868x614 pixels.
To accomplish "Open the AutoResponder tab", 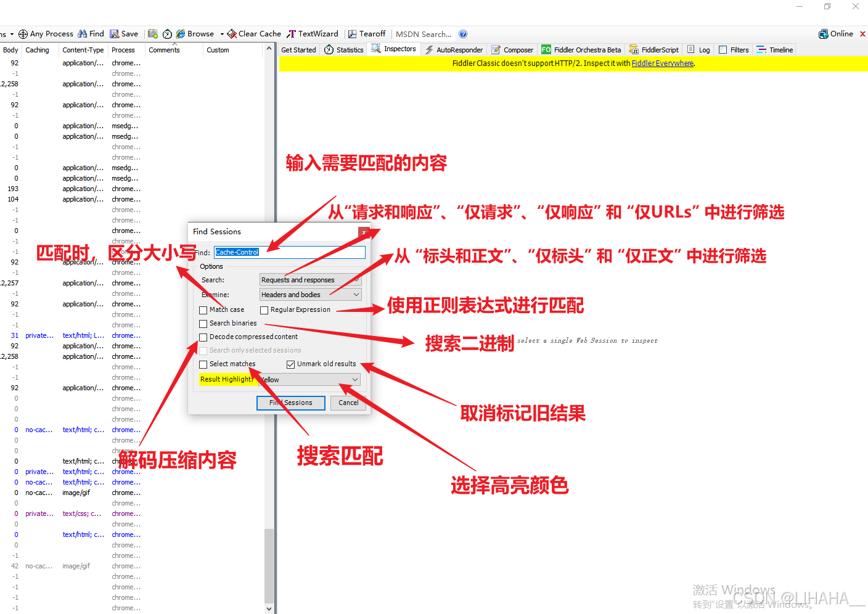I will [454, 50].
